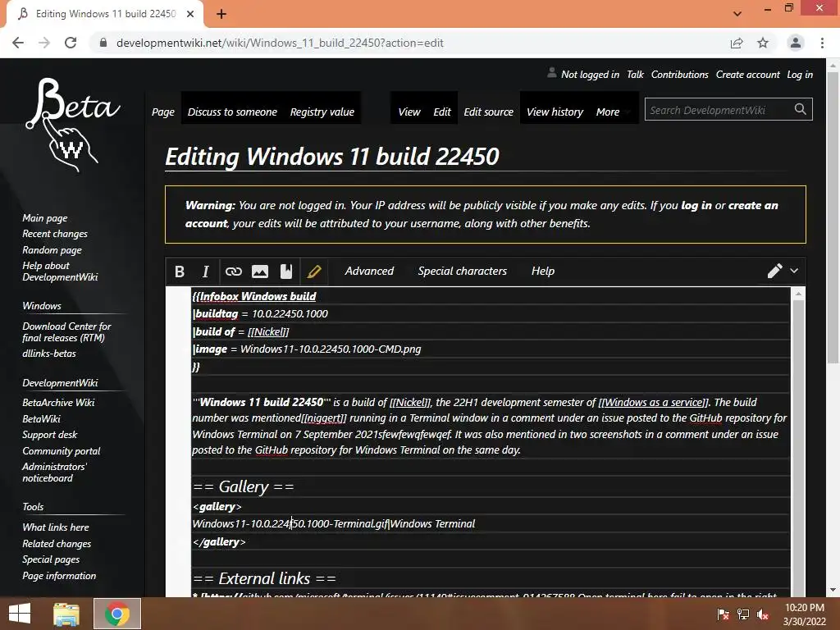
Task: Insert a reference using the bookmark icon
Action: pos(286,272)
